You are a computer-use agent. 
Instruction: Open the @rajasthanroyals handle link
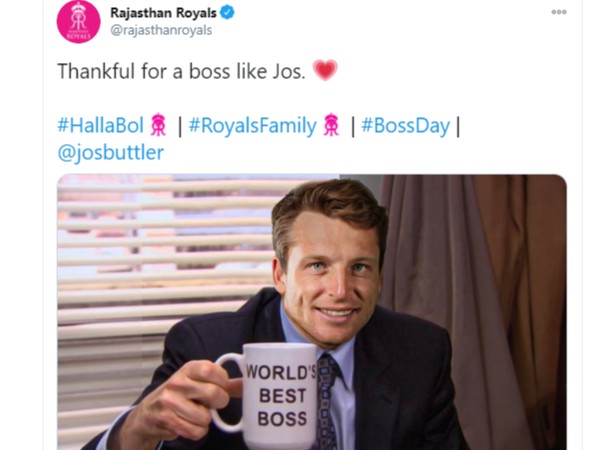(x=161, y=30)
